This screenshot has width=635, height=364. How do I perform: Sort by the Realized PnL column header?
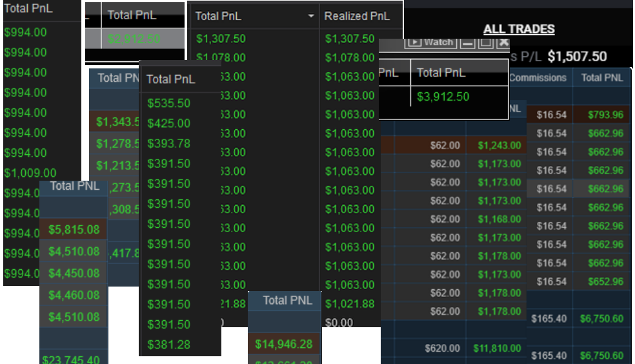point(357,16)
